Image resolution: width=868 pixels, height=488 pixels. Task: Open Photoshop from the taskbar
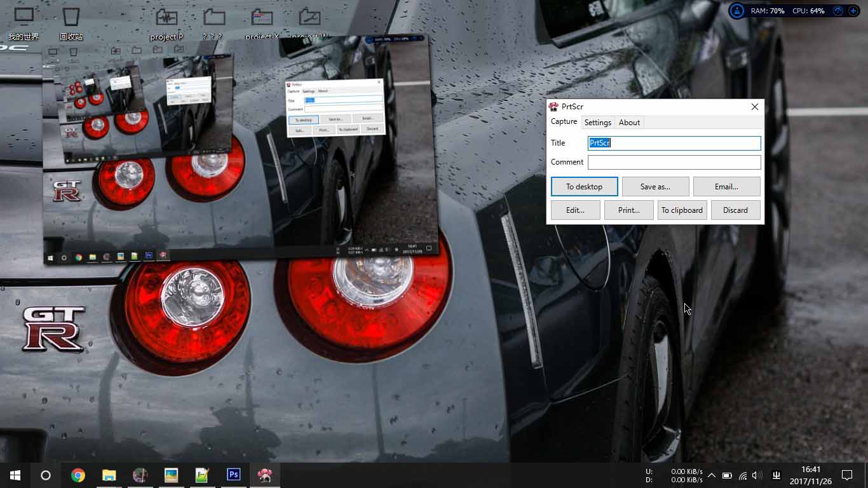click(x=234, y=475)
